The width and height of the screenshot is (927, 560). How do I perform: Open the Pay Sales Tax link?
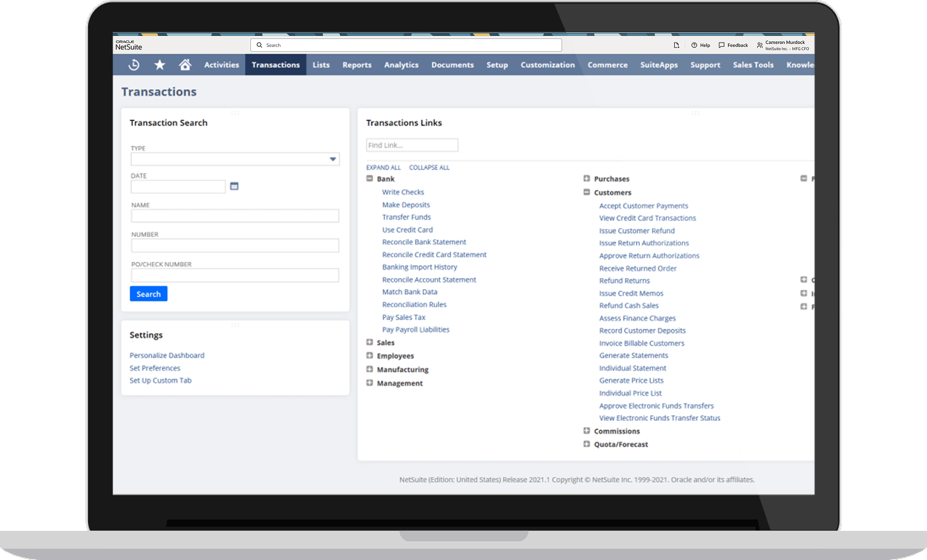click(x=404, y=317)
